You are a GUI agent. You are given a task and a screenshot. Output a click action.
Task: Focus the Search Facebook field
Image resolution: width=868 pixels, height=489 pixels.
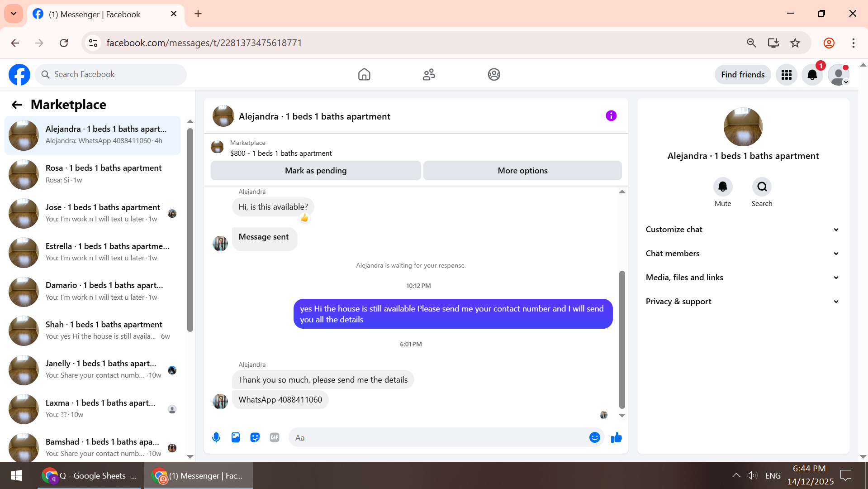pos(111,74)
